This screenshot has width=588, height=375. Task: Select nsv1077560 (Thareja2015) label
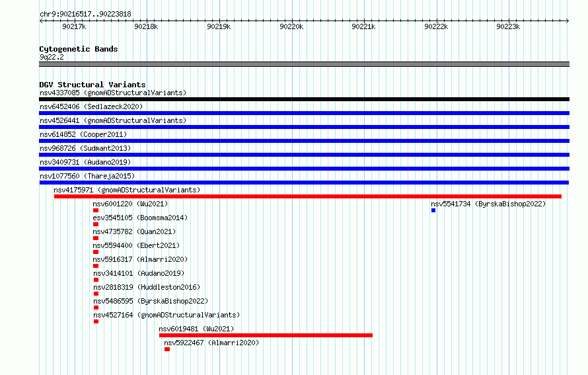click(87, 176)
